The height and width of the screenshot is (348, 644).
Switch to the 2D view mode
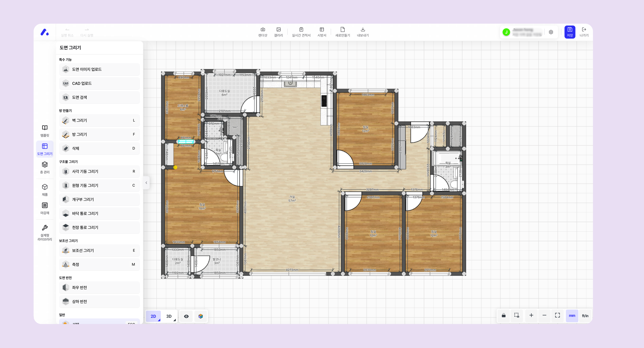pos(153,316)
